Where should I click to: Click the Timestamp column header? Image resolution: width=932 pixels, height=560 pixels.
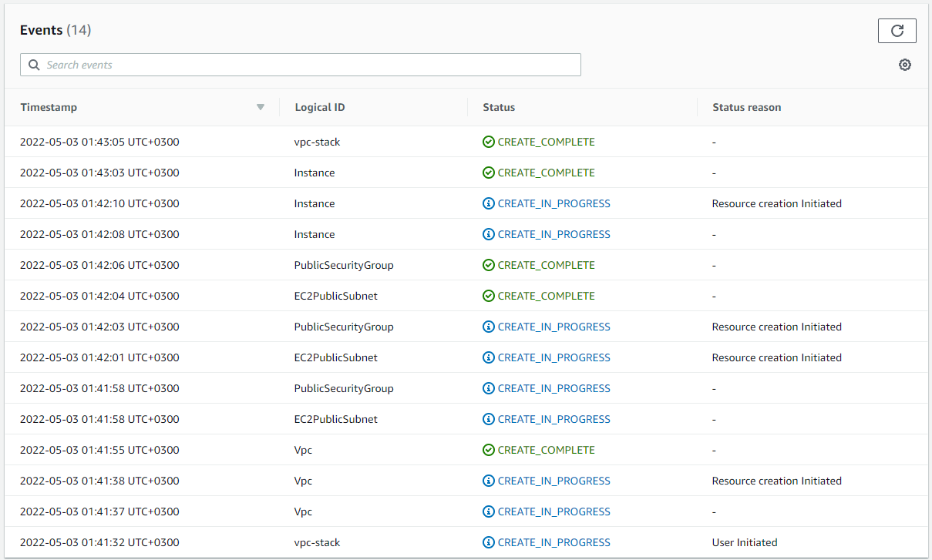[x=49, y=107]
